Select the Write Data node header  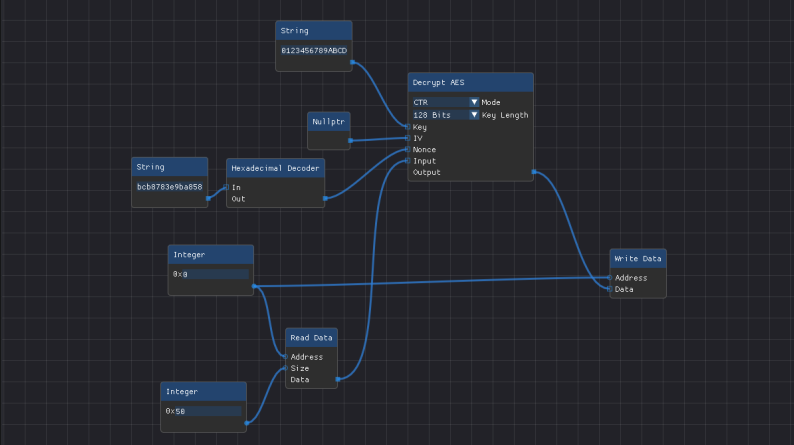click(638, 259)
